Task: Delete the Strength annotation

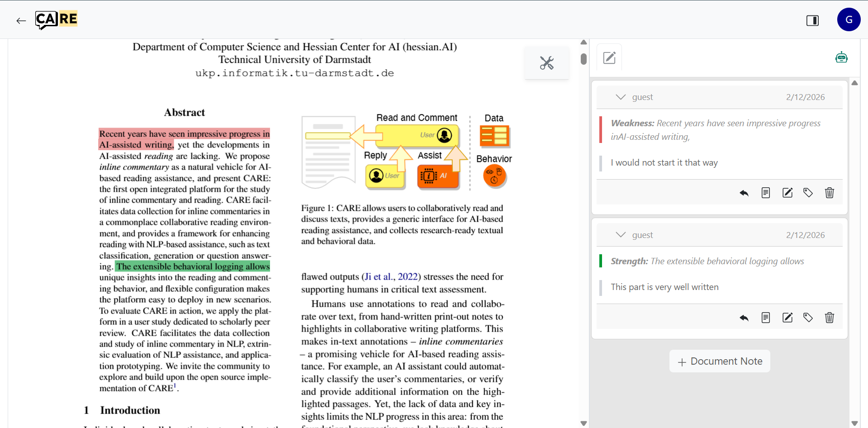Action: pos(829,318)
